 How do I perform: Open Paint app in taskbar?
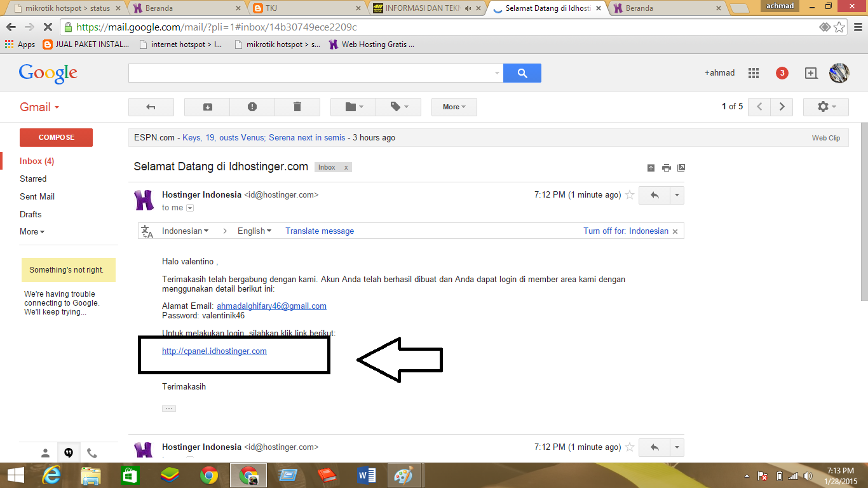click(403, 475)
